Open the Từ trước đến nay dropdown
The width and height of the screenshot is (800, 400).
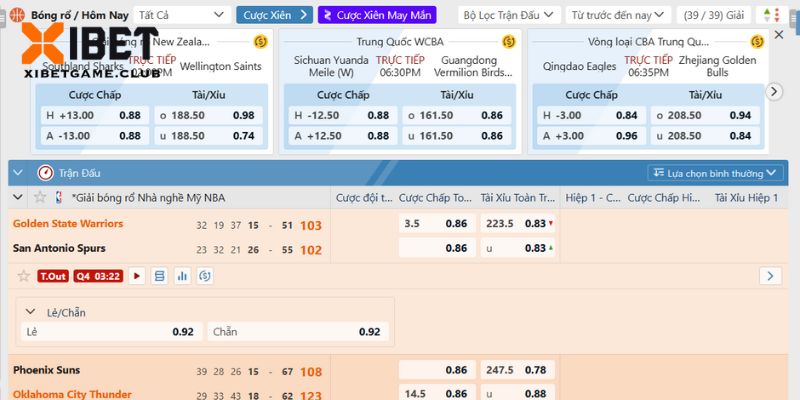tap(618, 15)
